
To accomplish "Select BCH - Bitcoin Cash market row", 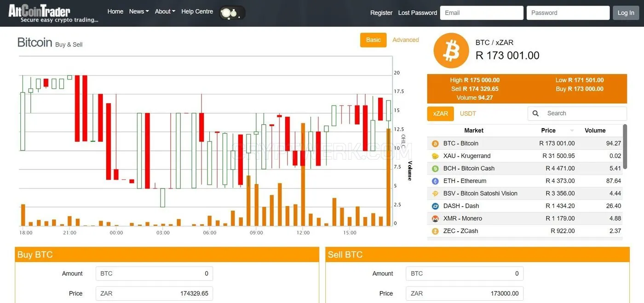I will point(524,169).
